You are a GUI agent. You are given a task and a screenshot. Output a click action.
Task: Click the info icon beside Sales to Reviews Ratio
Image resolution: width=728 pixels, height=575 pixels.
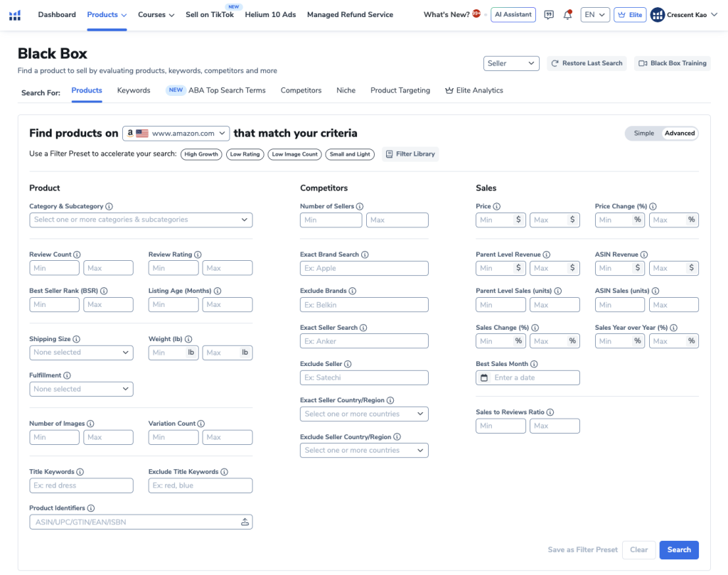[x=550, y=412]
